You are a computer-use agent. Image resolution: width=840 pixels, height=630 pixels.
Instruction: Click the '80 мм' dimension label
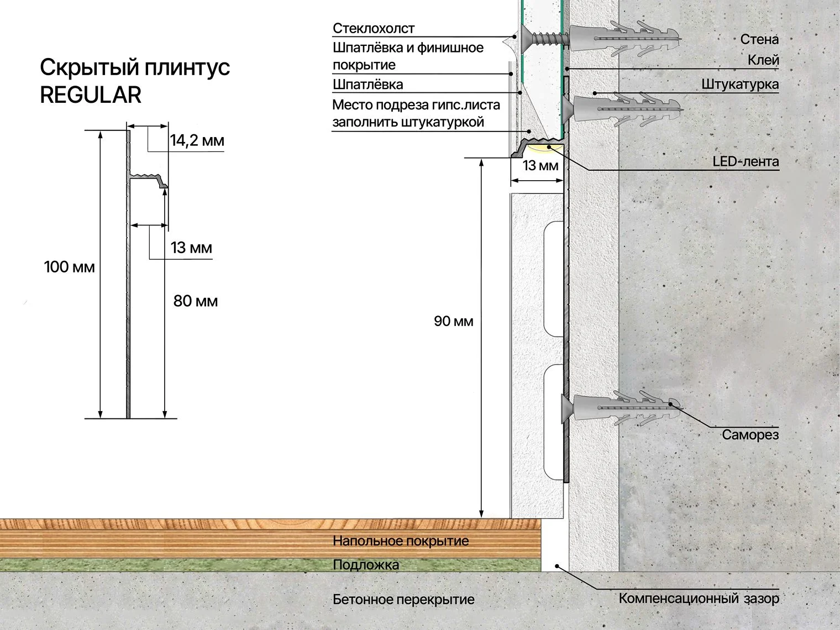coord(195,301)
